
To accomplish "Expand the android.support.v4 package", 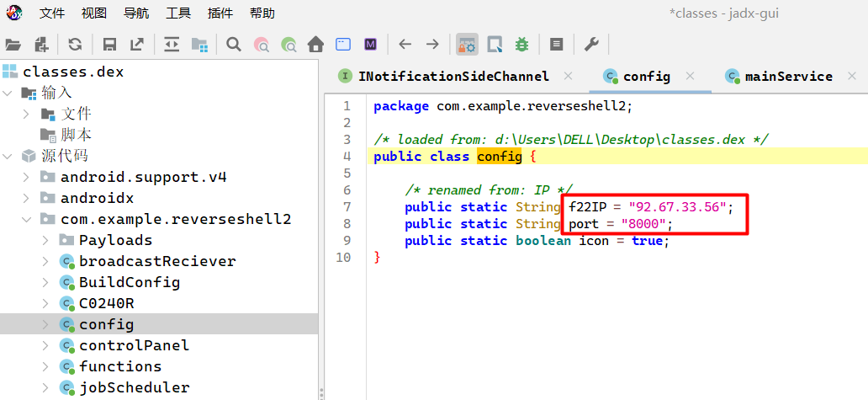I will point(26,177).
